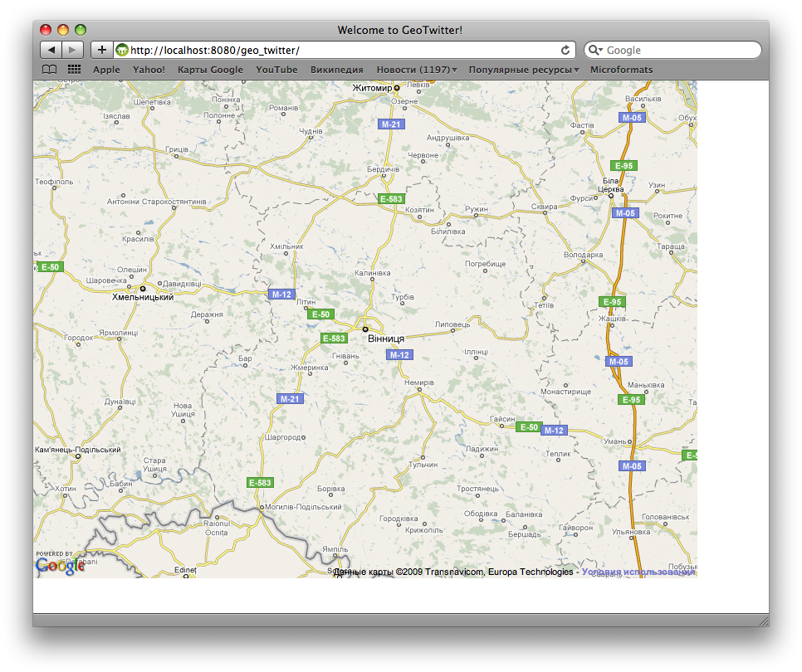Screen dimensions: 802x672
Task: Click the E-50 shield near Гайсин
Action: click(x=529, y=426)
